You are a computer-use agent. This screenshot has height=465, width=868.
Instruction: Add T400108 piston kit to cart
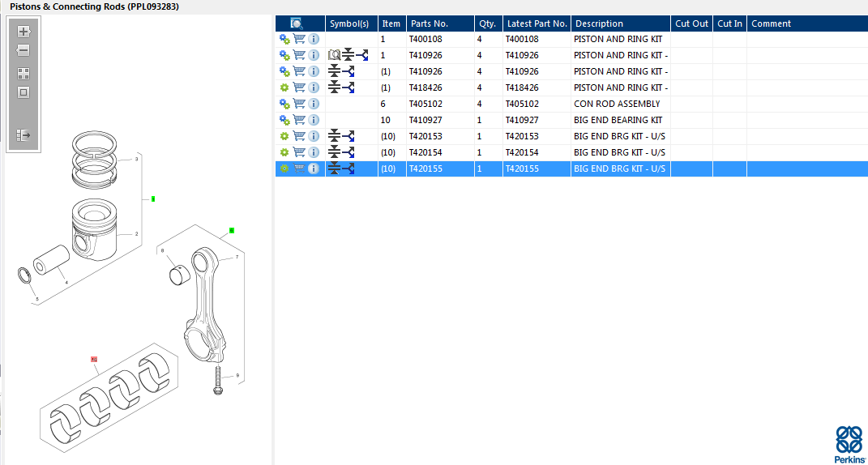pos(299,39)
